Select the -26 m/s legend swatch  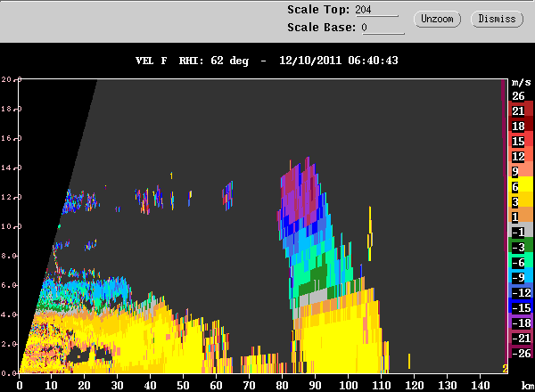point(521,351)
